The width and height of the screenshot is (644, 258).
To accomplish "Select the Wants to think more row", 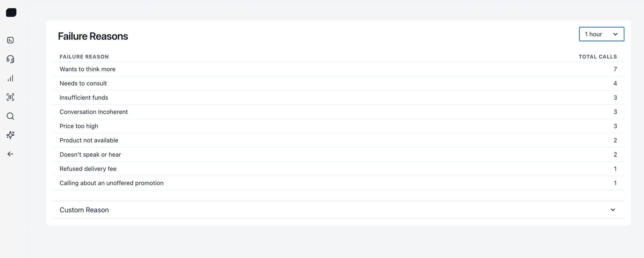I will click(88, 69).
